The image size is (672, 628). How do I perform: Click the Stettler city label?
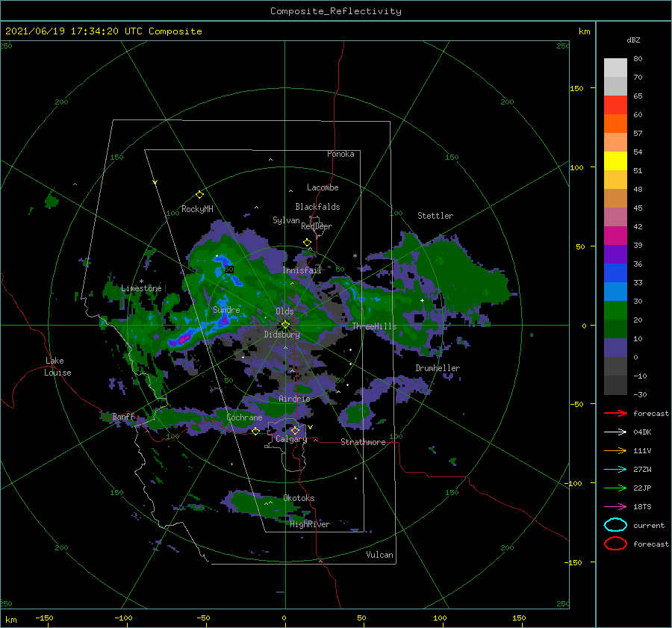pos(435,216)
